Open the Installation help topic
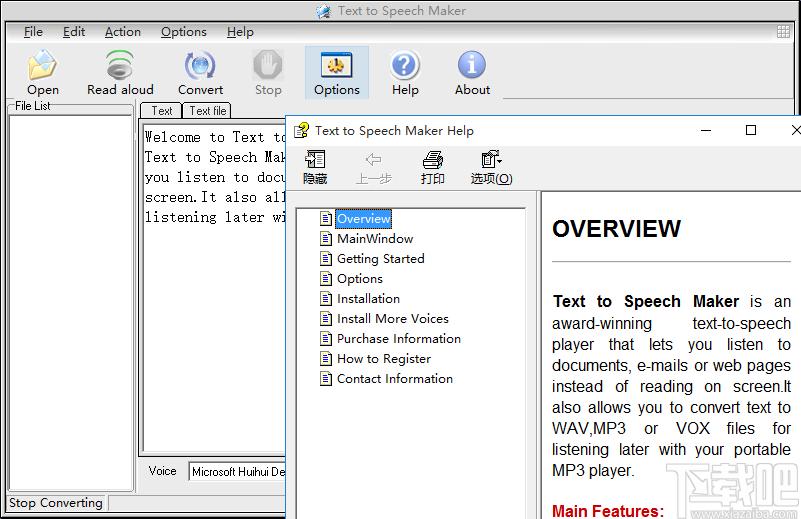This screenshot has height=519, width=801. pyautogui.click(x=368, y=298)
